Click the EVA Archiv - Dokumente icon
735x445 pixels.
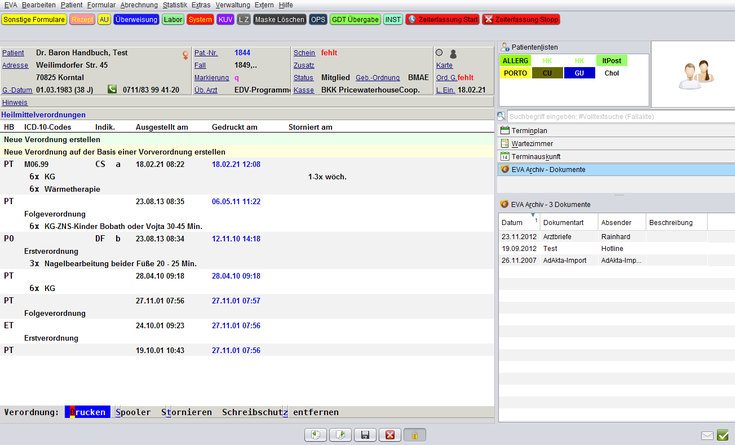point(504,169)
